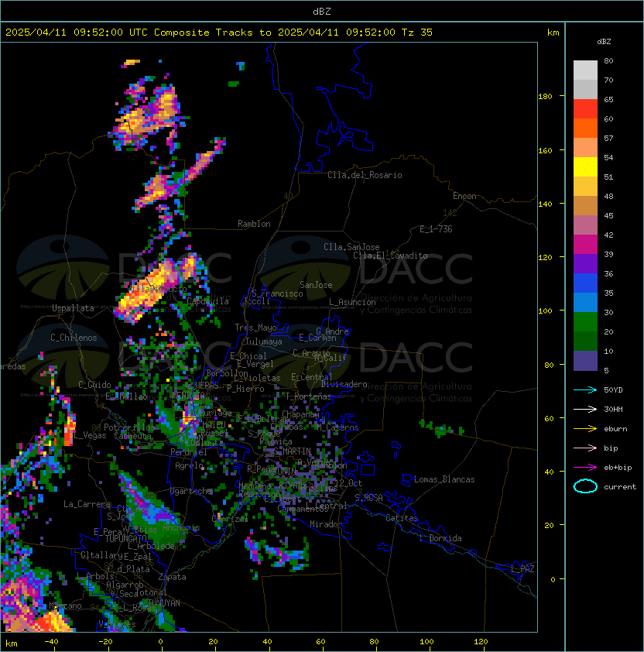Click the TUNUYAN city label
644x652 pixels.
coord(164,603)
